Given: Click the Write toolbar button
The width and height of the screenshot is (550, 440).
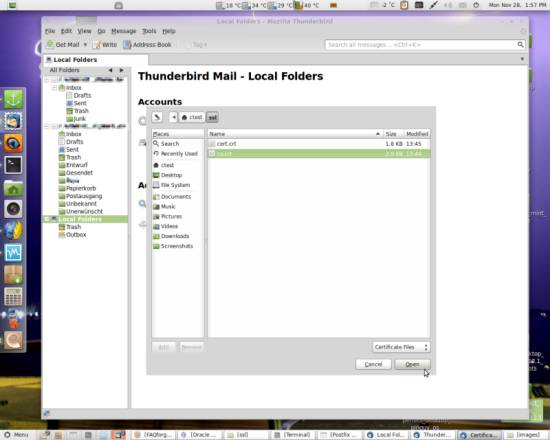Looking at the screenshot, I should (x=106, y=45).
